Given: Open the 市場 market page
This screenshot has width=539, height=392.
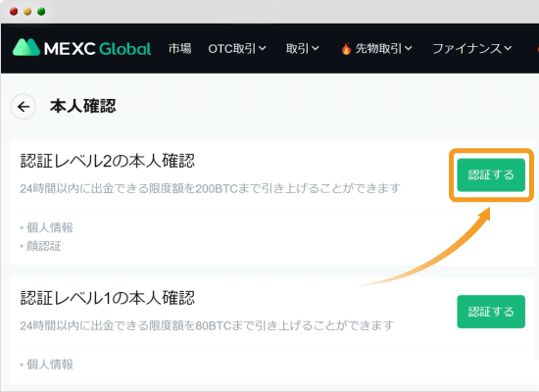Looking at the screenshot, I should pyautogui.click(x=179, y=48).
